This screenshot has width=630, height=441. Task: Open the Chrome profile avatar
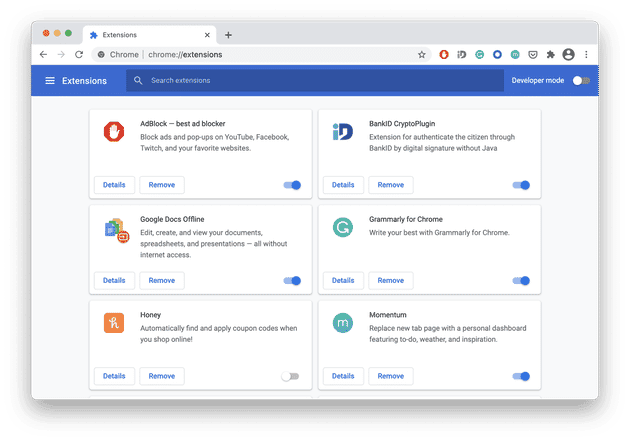click(569, 55)
